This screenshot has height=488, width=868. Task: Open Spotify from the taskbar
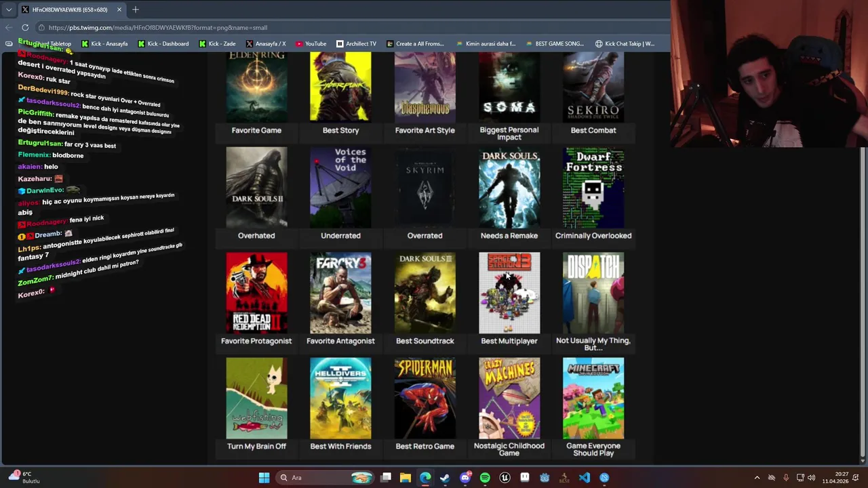485,478
